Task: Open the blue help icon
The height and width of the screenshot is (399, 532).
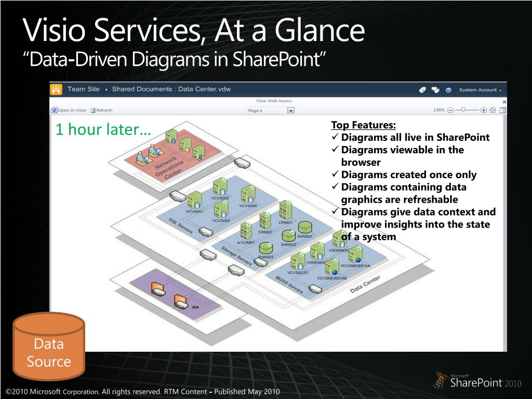Action: pos(448,90)
